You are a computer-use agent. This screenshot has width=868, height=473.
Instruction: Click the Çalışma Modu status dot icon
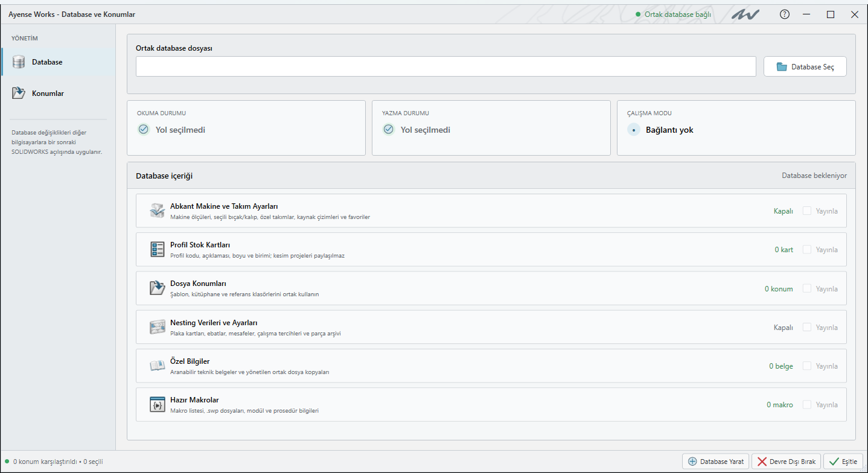pos(633,130)
